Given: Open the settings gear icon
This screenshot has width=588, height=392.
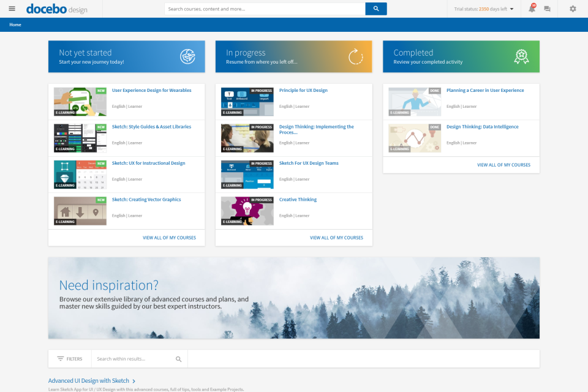Looking at the screenshot, I should [573, 9].
